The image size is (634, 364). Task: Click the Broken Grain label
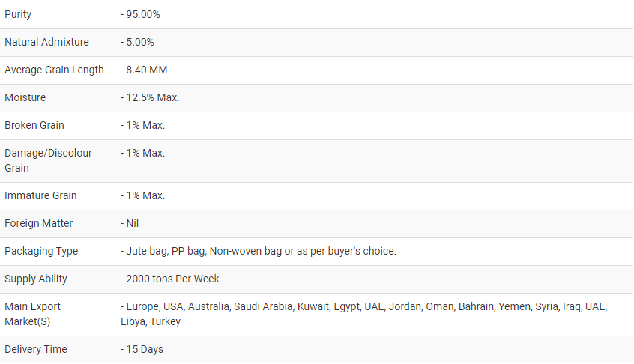[34, 126]
